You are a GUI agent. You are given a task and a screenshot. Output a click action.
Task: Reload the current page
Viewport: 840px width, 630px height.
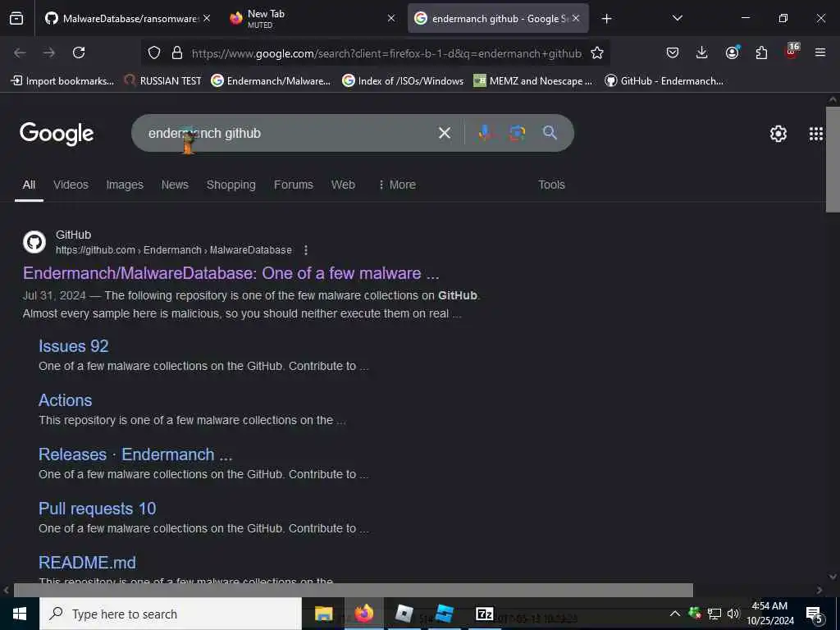[79, 52]
